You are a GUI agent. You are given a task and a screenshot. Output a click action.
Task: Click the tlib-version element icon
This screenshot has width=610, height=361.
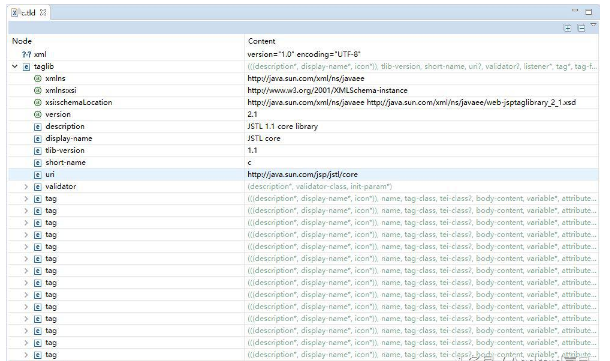[38, 151]
